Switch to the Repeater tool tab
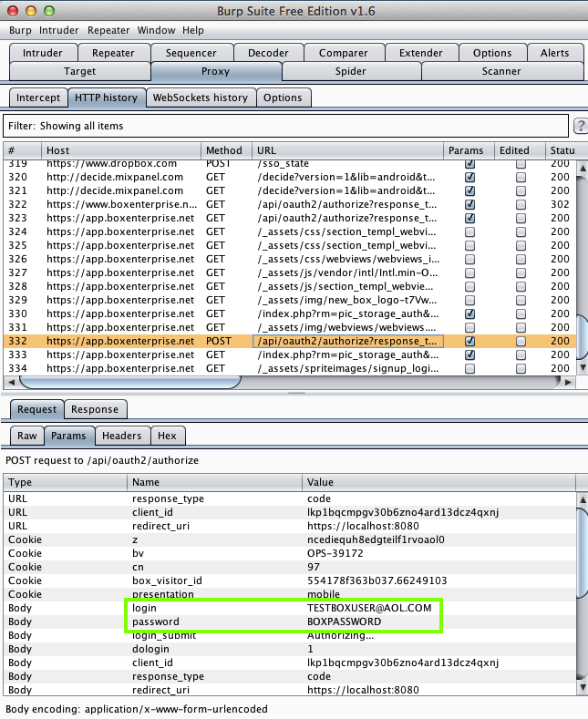 coord(113,53)
